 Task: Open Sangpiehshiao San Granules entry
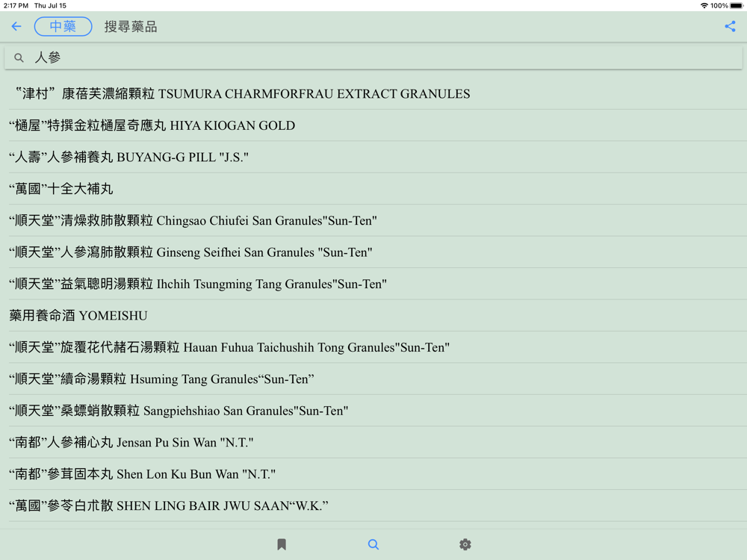coord(373,411)
